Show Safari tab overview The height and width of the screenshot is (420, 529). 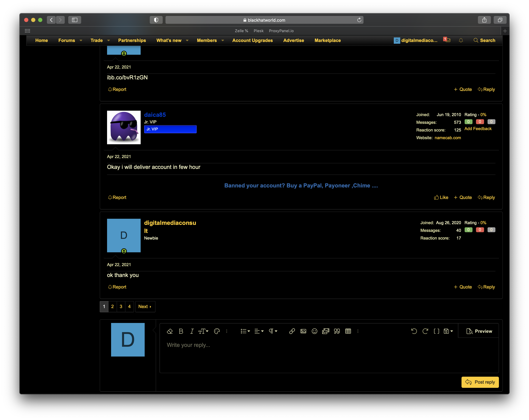(x=500, y=20)
